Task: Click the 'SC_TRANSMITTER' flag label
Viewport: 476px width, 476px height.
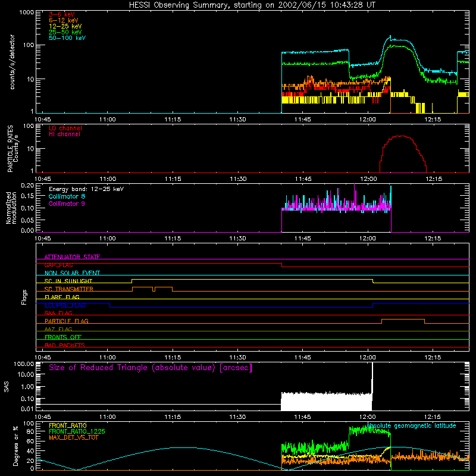Action: click(x=68, y=289)
